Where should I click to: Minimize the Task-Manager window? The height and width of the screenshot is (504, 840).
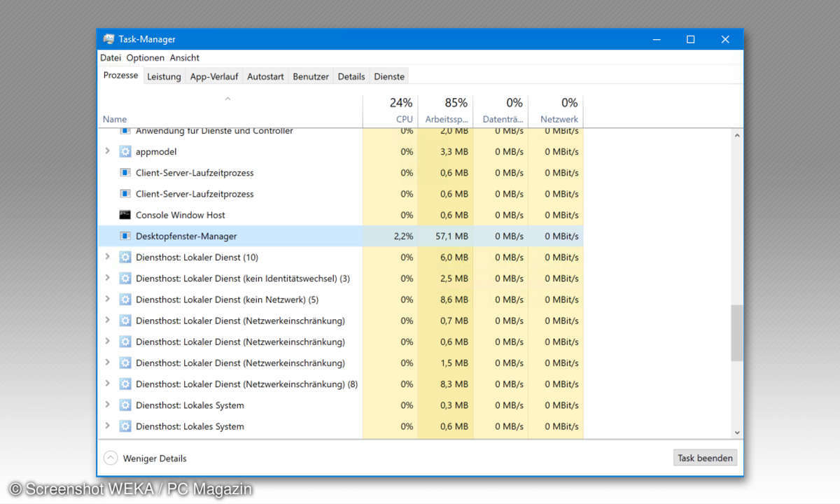(x=657, y=39)
